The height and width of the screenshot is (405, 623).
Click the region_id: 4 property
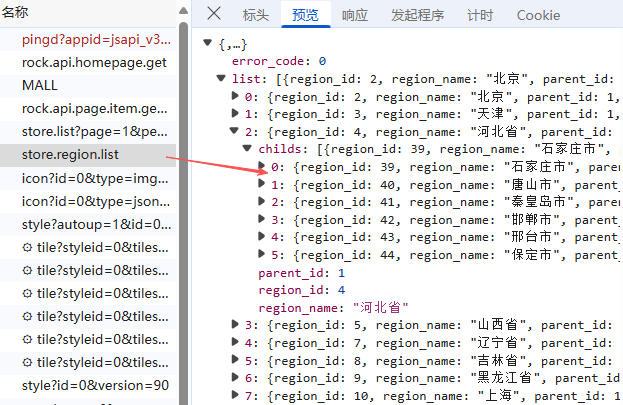[302, 290]
